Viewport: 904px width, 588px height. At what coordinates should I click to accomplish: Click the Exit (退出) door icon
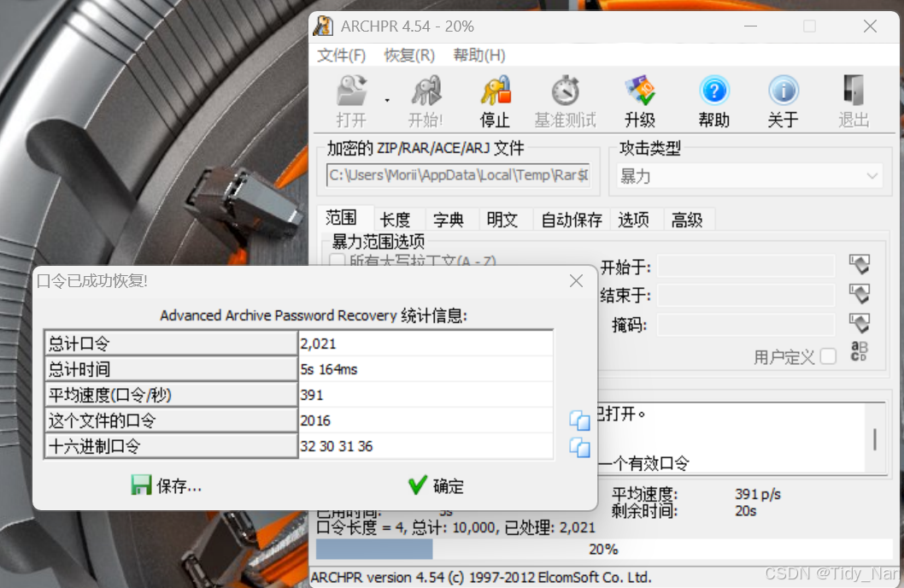tap(854, 91)
